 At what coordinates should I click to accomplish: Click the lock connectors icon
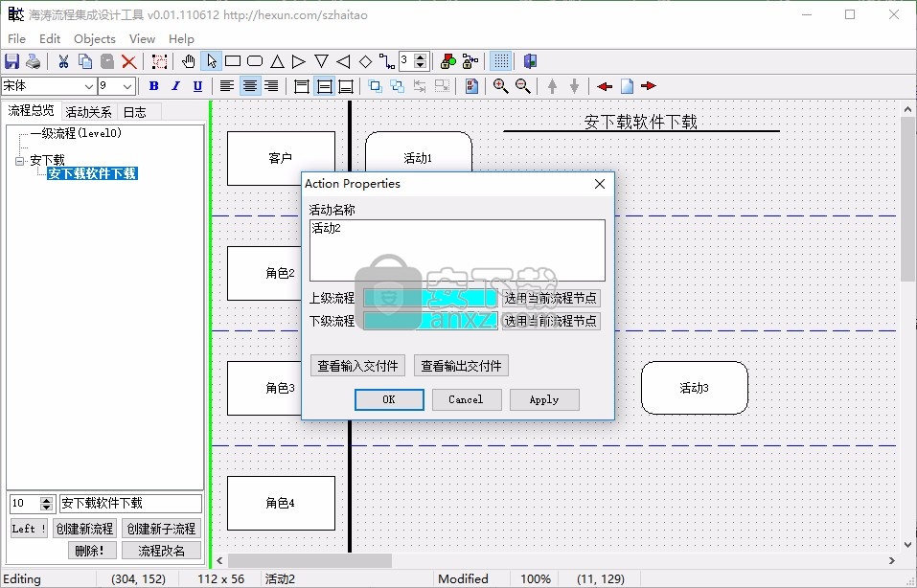click(470, 60)
